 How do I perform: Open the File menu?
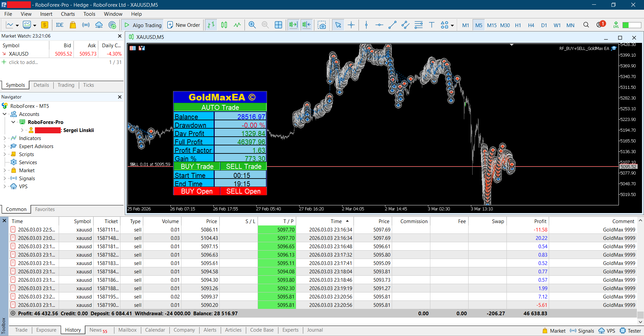[x=8, y=14]
